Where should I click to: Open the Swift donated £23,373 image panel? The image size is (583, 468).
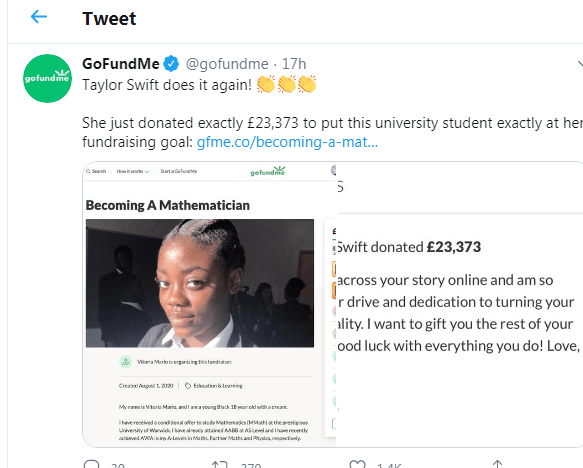tap(460, 304)
